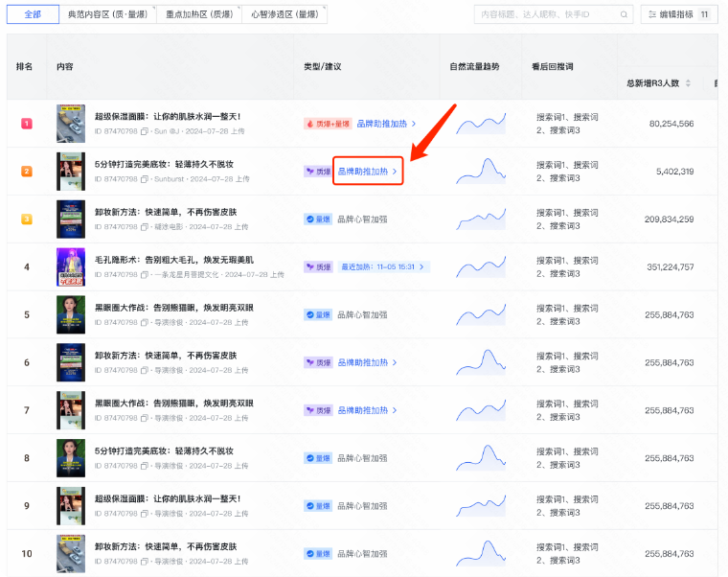Open thumbnail of rank 10 video
Screen dimensions: 728x577
click(x=71, y=554)
